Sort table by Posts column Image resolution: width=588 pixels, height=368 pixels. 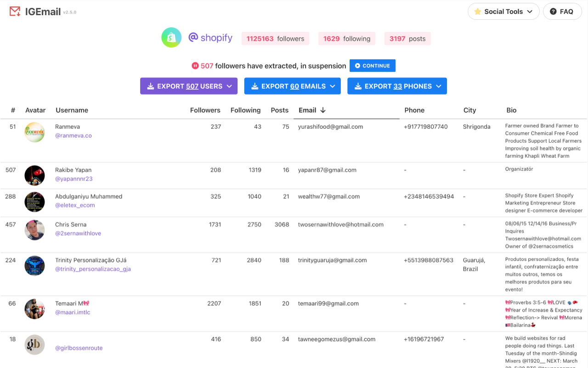point(280,110)
